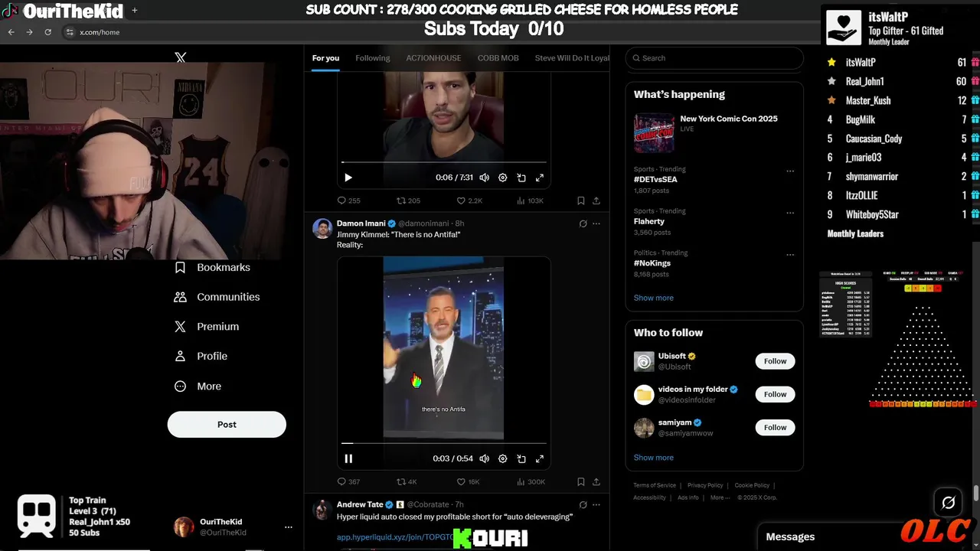Viewport: 980px width, 551px height.
Task: Reply to the post with 255 comments
Action: point(348,201)
